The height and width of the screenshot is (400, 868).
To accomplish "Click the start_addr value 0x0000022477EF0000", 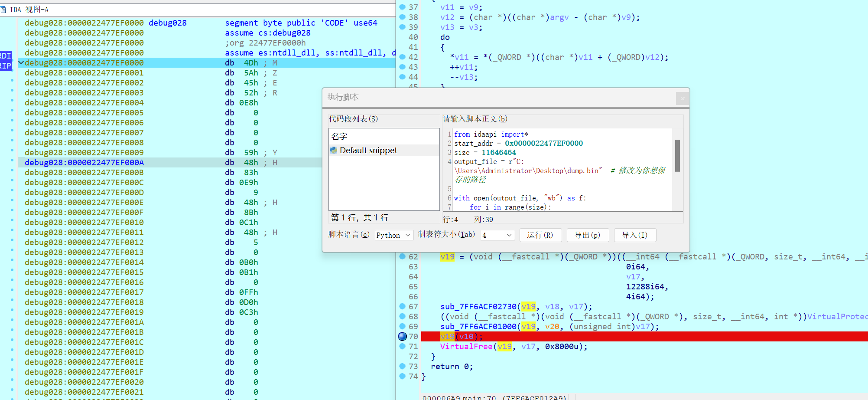I will point(544,143).
